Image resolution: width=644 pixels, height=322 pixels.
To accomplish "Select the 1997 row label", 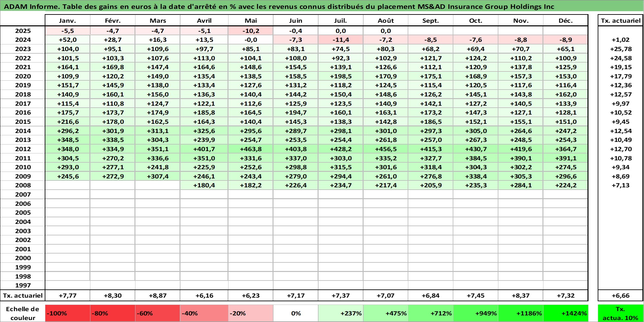I will (x=23, y=285).
